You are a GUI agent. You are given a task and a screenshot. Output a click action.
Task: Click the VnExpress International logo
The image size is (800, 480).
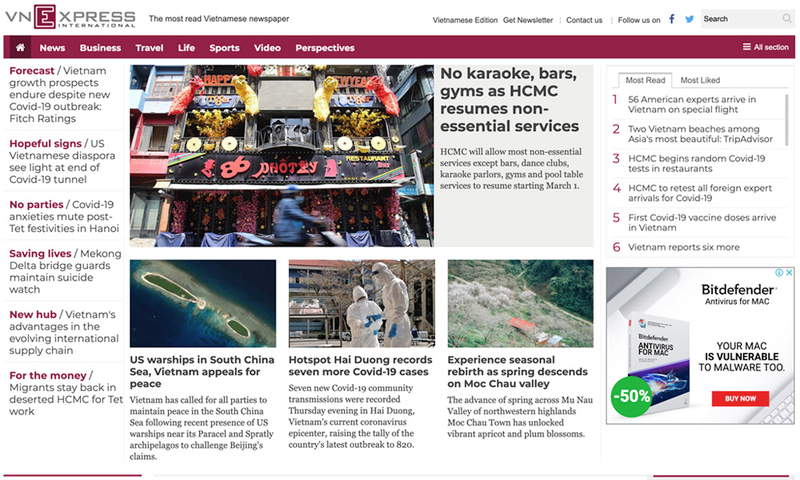pyautogui.click(x=70, y=18)
